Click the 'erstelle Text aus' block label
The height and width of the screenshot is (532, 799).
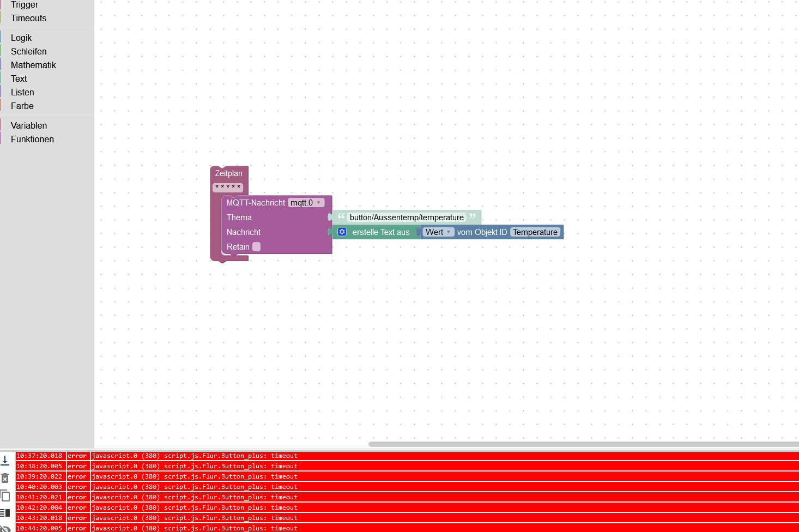381,232
